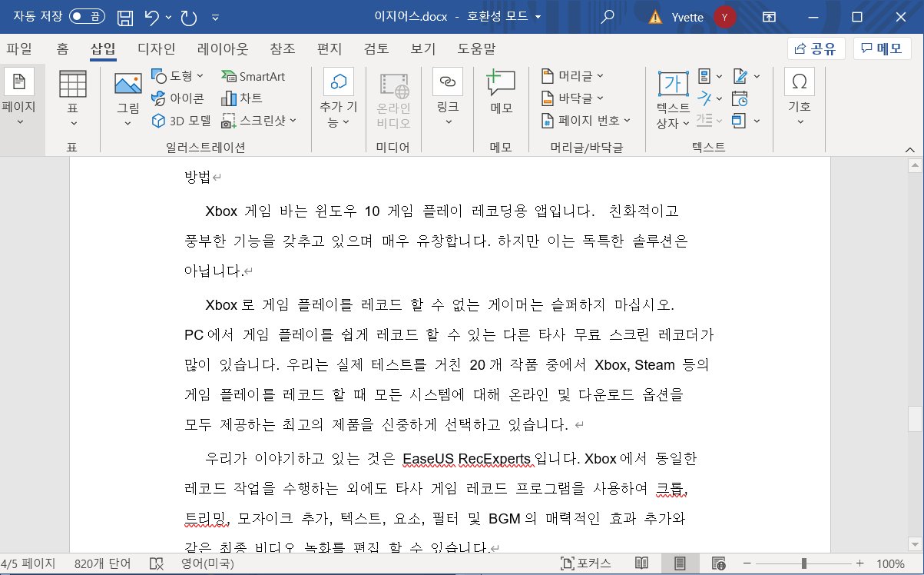Enable 포커스 mode in the status bar
Viewport: 924px width, 575px height.
coord(587,563)
